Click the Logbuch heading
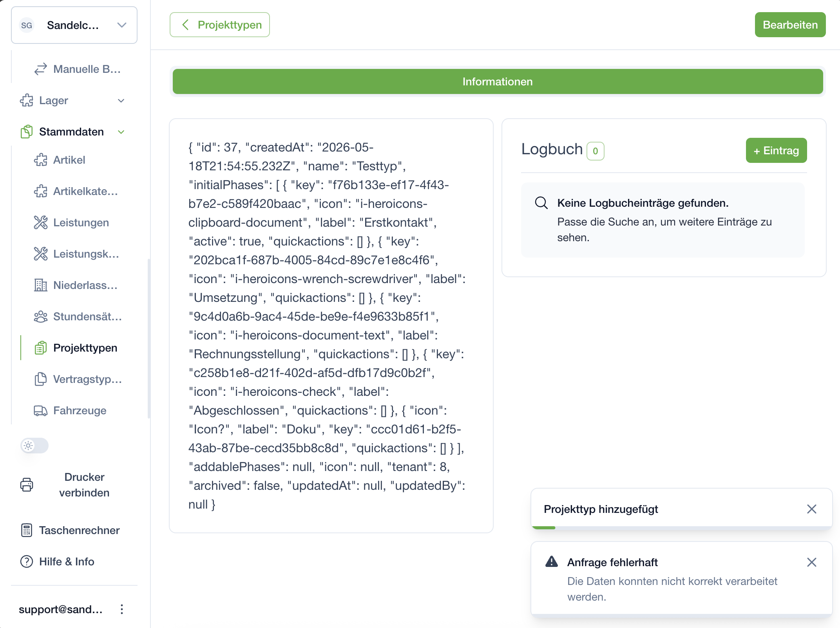Viewport: 840px width, 628px height. pyautogui.click(x=552, y=149)
